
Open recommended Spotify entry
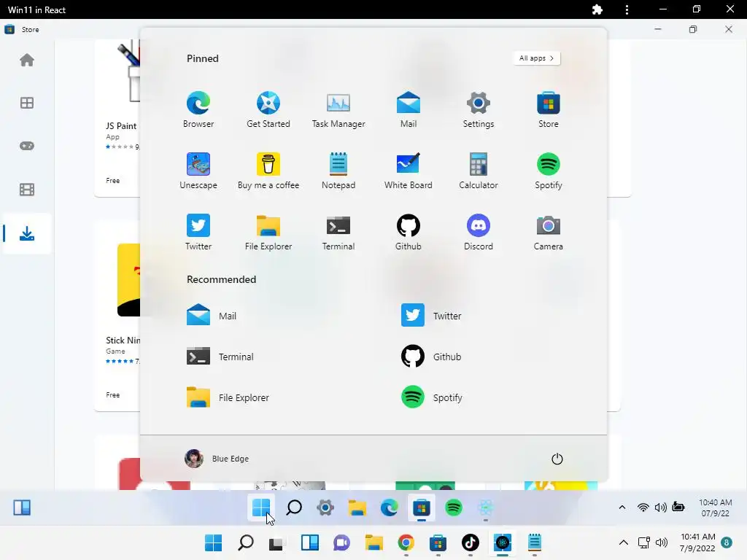tap(432, 397)
